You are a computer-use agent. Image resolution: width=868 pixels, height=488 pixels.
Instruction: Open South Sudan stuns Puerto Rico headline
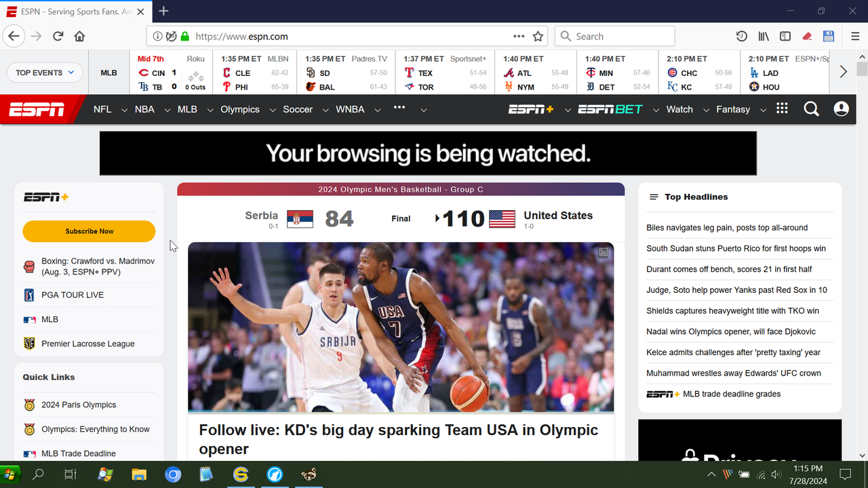click(x=736, y=249)
